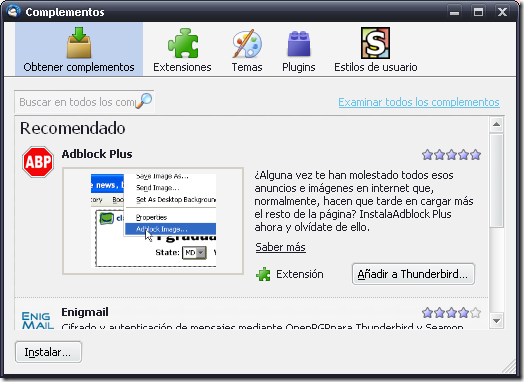The width and height of the screenshot is (524, 382).
Task: Open the Obtener complementos tab
Action: pos(79,49)
